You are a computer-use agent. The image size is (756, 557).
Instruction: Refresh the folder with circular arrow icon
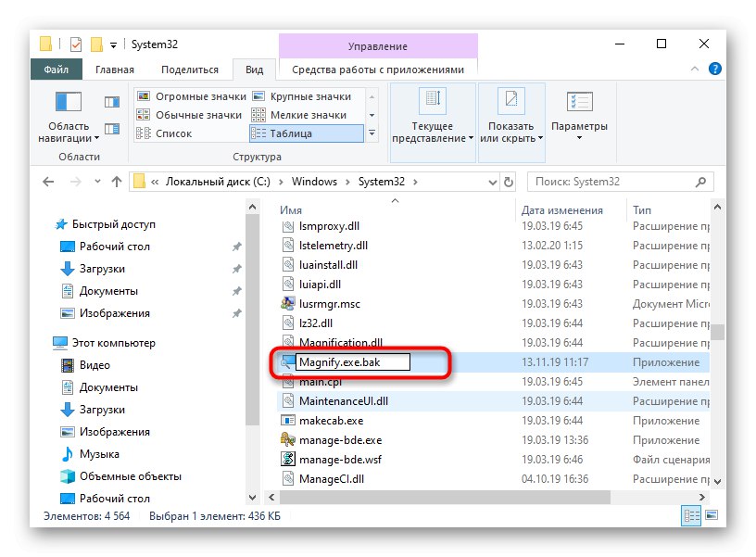[x=509, y=181]
